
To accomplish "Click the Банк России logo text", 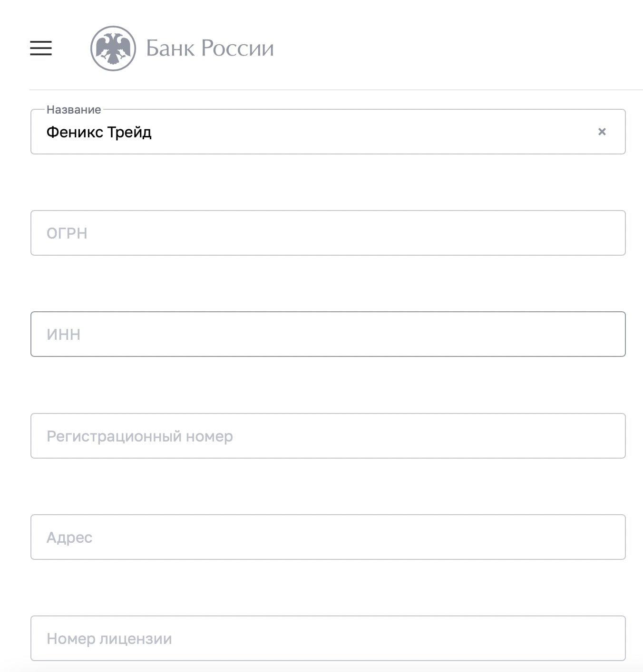I will tap(210, 48).
